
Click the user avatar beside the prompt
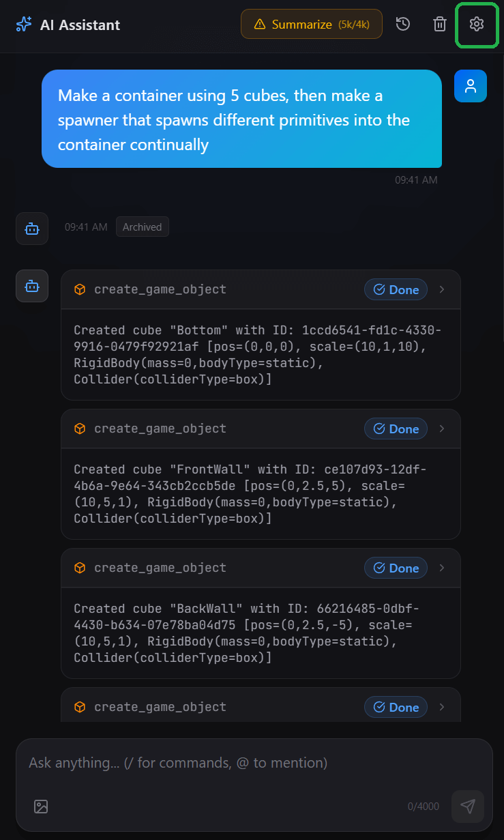[x=470, y=86]
